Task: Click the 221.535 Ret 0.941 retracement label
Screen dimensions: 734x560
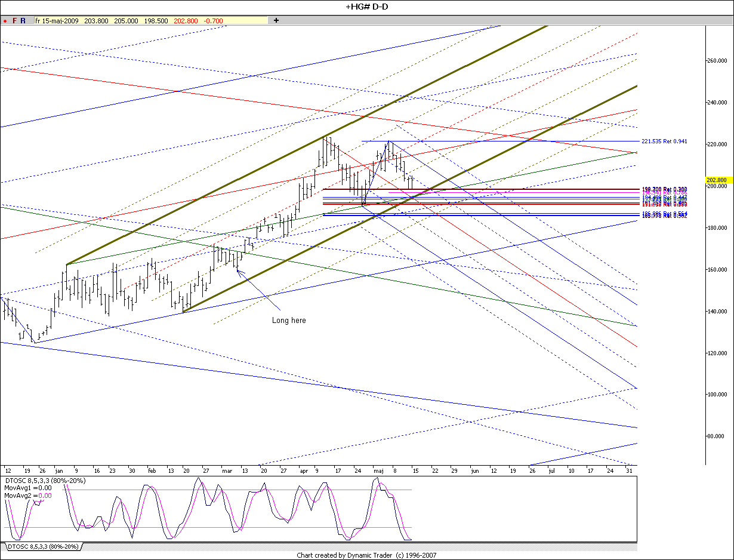Action: tap(664, 141)
